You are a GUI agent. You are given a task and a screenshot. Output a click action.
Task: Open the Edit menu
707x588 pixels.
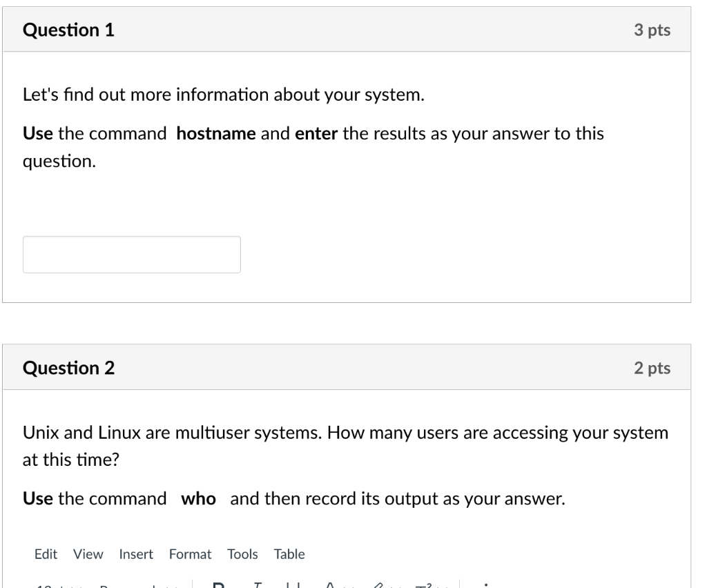click(46, 554)
